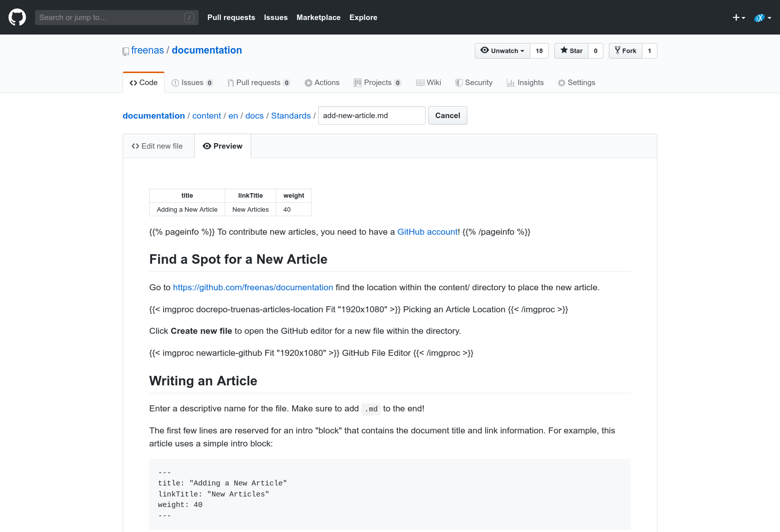This screenshot has width=780, height=532.
Task: Click the GitHub Octocat logo
Action: (17, 18)
